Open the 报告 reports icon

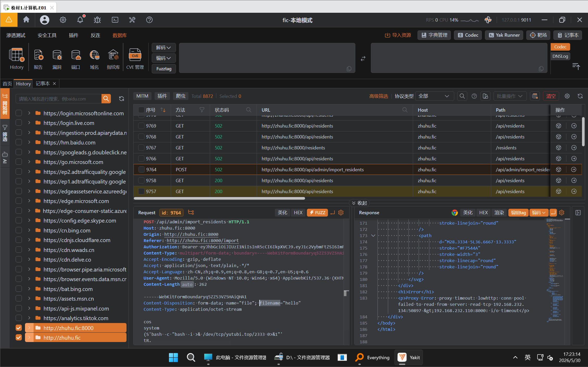click(x=38, y=59)
